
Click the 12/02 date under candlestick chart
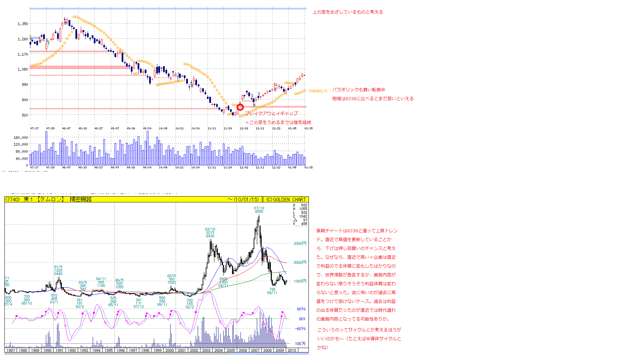coord(244,128)
